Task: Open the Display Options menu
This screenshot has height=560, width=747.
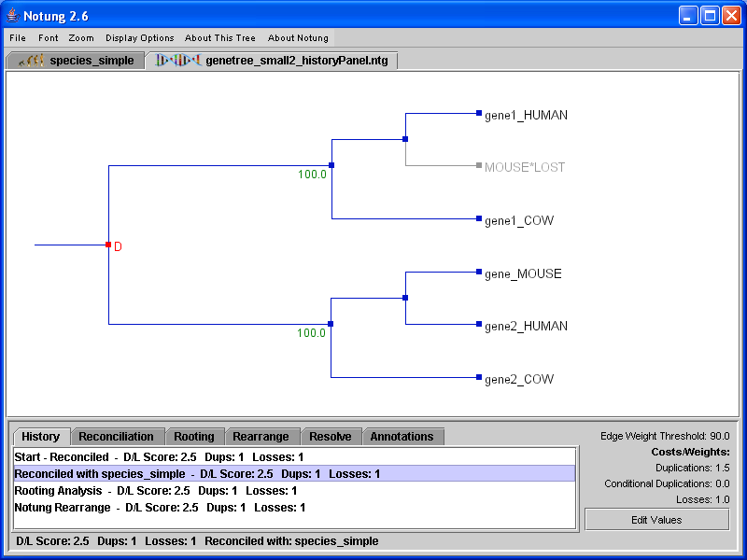Action: tap(139, 38)
